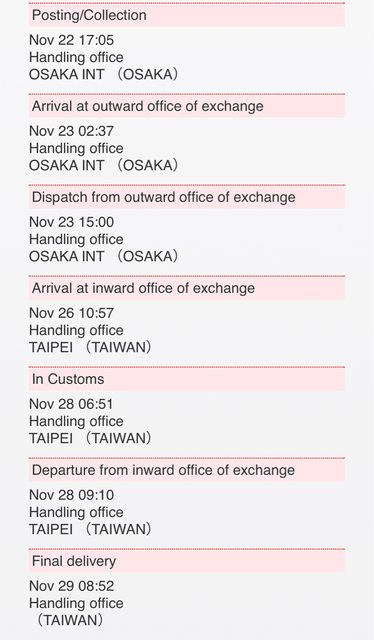Select Arrival at inward office of exchange
The width and height of the screenshot is (374, 640).
(187, 288)
